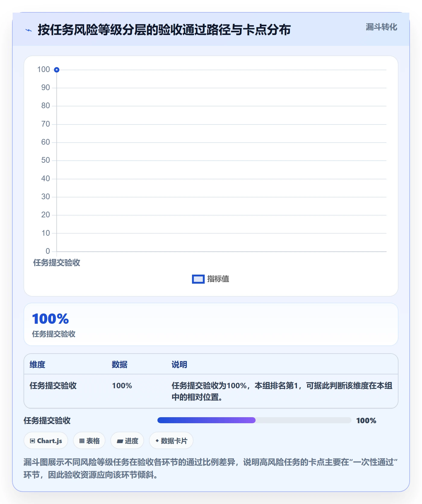Click the 任务提交验收 x-axis label

[57, 263]
